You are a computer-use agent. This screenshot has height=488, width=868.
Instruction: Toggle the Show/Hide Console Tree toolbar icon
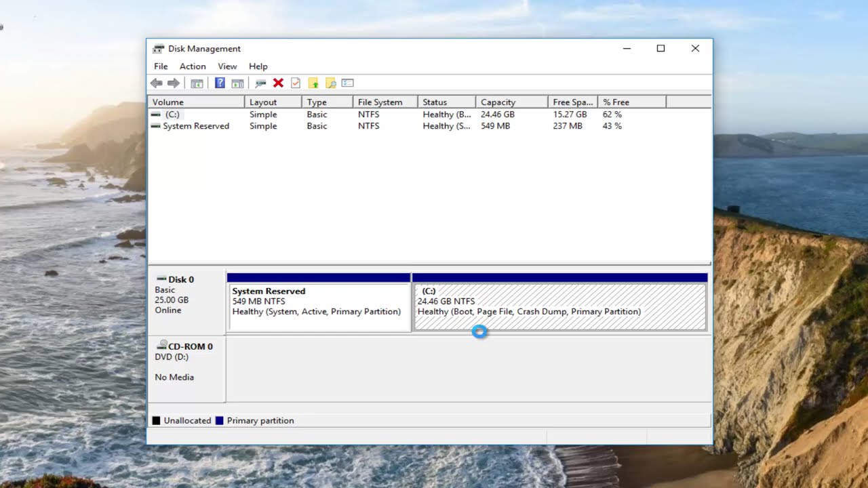197,83
